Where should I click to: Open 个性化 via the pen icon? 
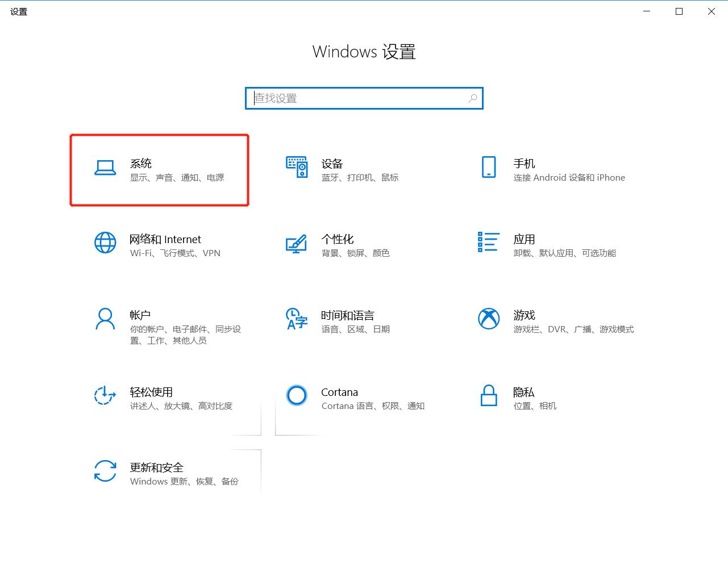point(296,244)
